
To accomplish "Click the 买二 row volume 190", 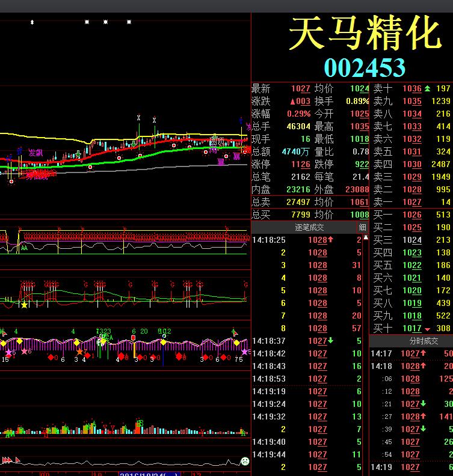I will click(x=443, y=227).
